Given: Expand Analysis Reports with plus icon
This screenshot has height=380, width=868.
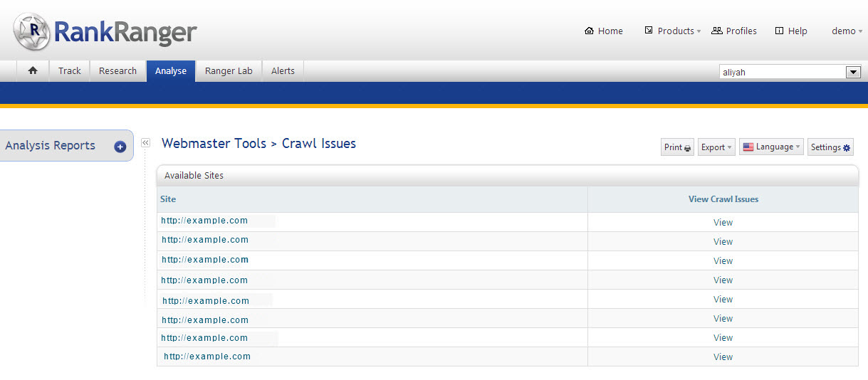Looking at the screenshot, I should [120, 147].
